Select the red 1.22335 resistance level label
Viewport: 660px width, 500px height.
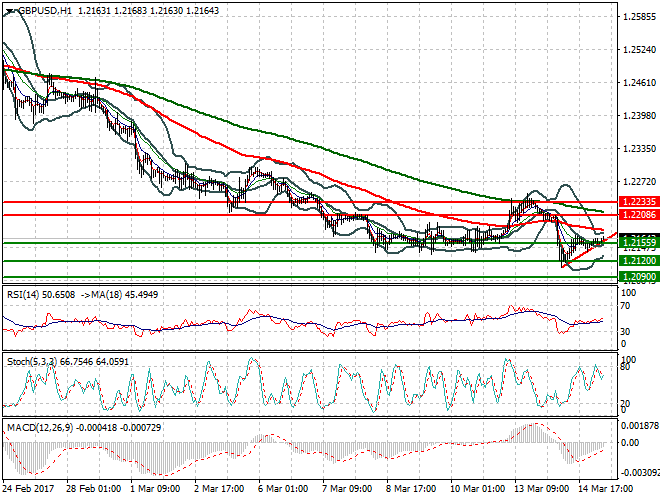point(636,202)
